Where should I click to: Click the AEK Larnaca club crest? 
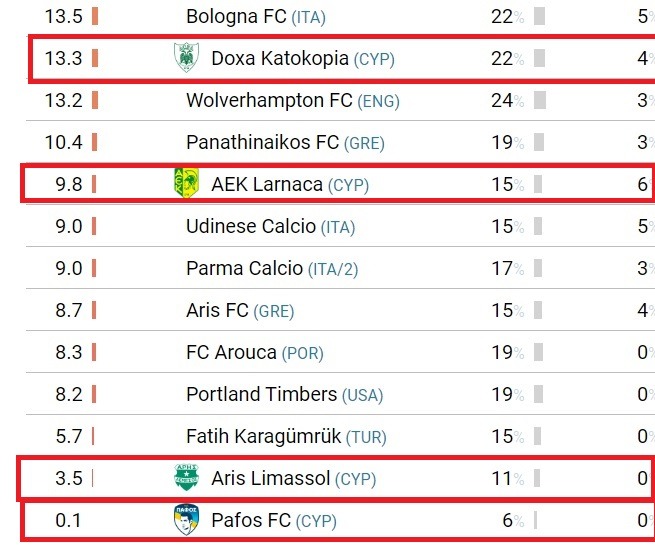coord(186,183)
